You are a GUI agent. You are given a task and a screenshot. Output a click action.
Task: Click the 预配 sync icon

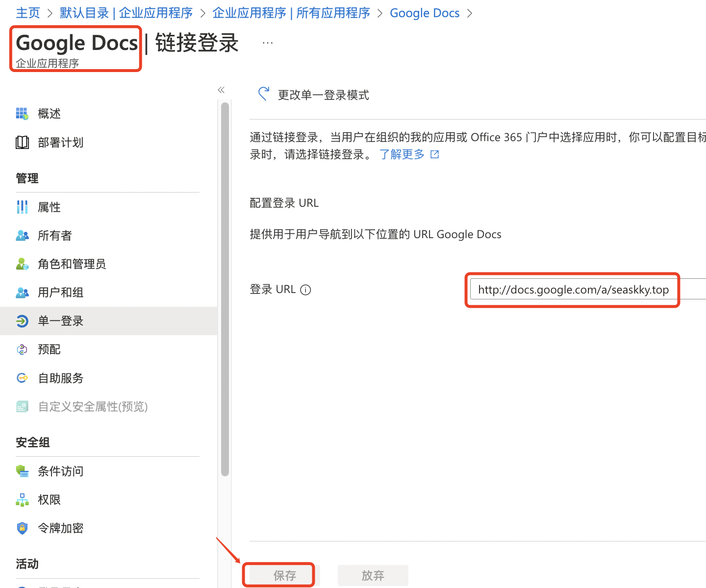[22, 349]
